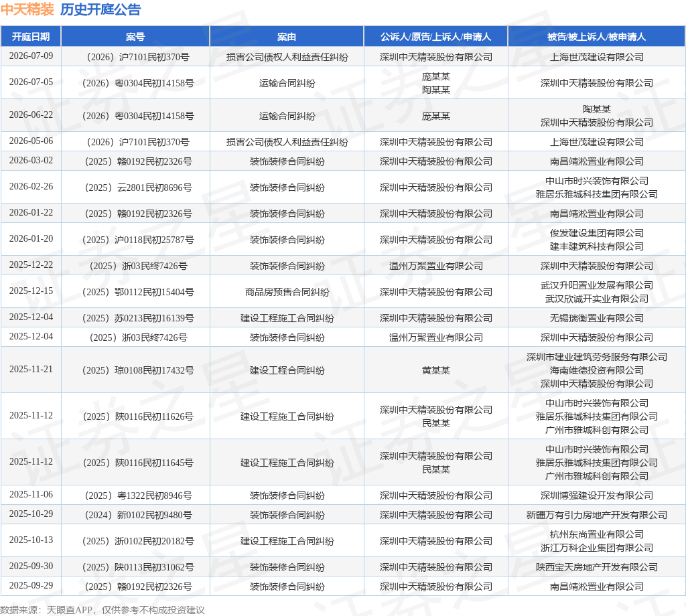Click the 历史开庭公告 heading
686x616 pixels.
click(100, 9)
